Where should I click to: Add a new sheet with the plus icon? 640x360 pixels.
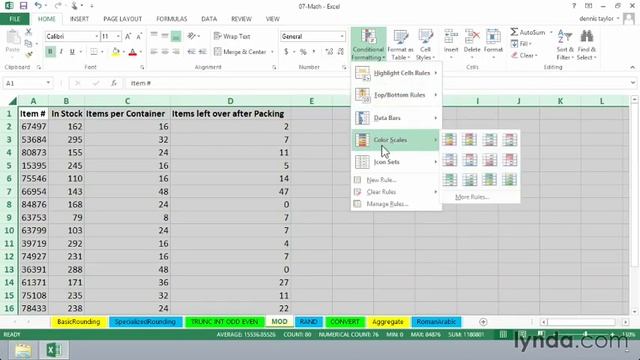483,322
